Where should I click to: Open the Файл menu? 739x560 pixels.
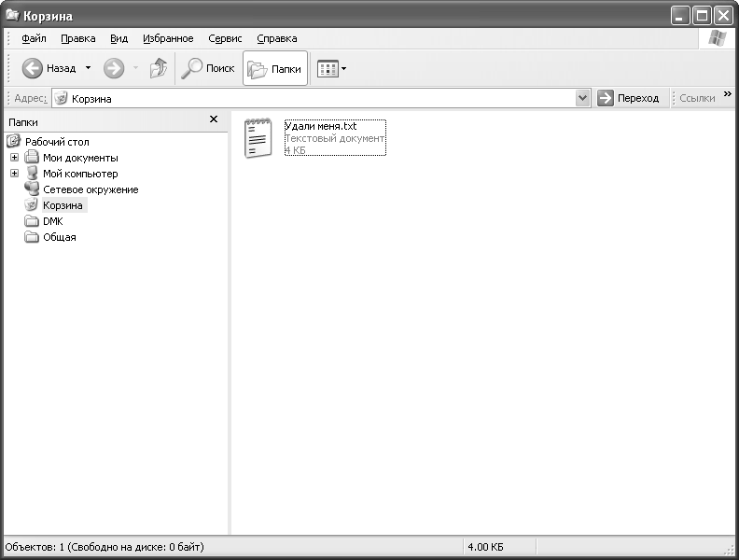click(x=34, y=38)
